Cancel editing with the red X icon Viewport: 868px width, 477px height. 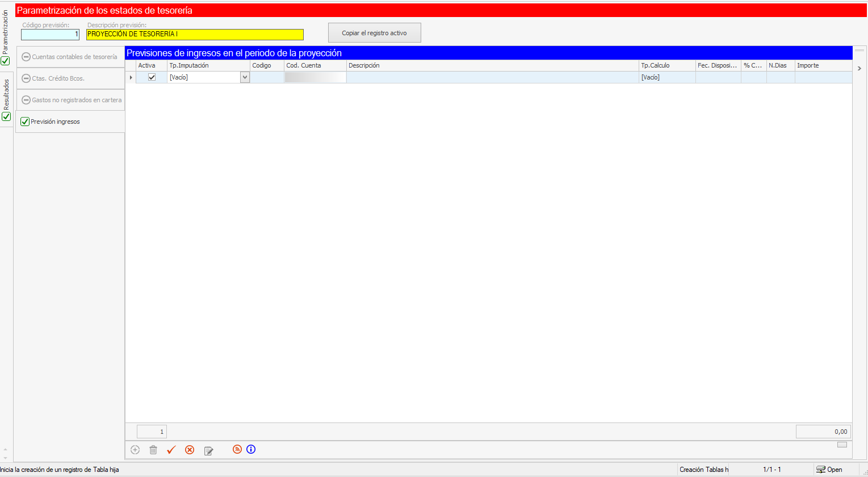click(190, 450)
